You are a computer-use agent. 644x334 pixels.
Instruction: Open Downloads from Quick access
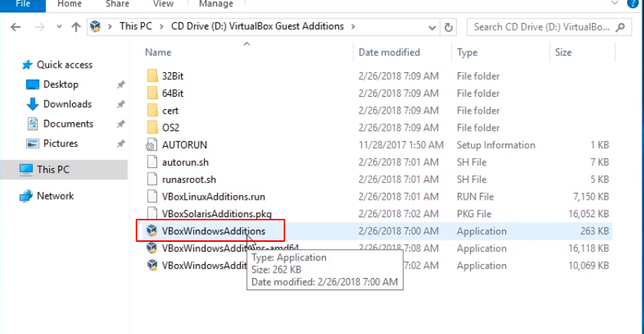point(67,104)
